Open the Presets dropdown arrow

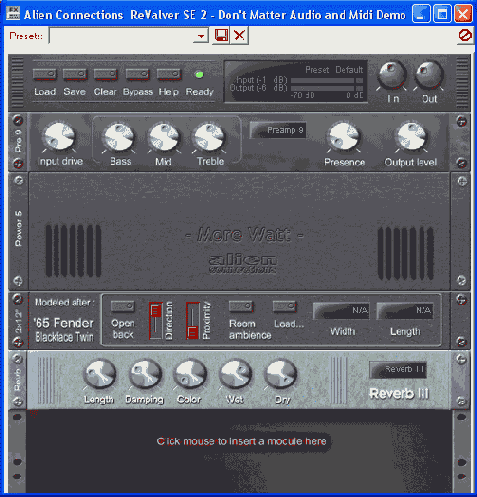(x=201, y=36)
